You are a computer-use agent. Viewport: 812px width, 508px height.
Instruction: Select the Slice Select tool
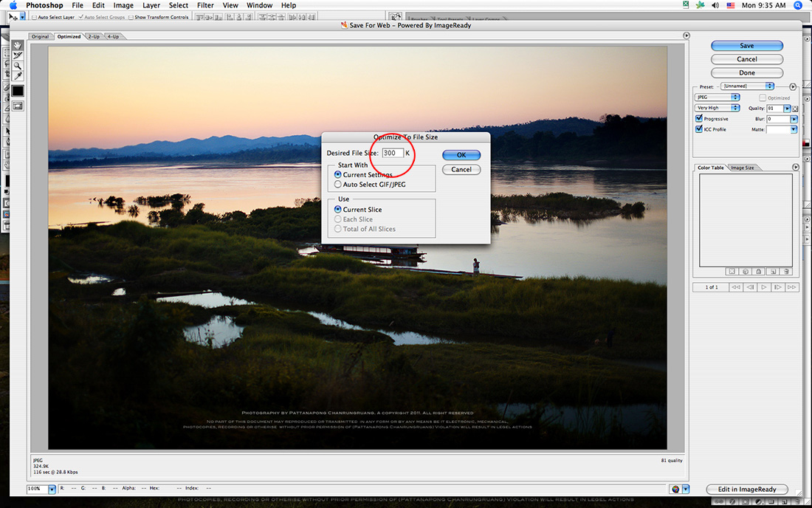pos(17,55)
